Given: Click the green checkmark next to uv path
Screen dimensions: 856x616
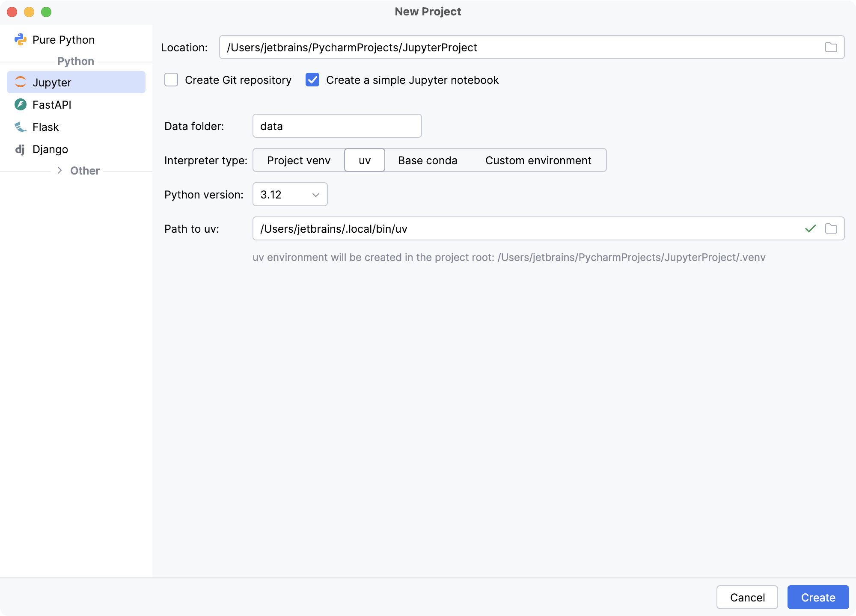Looking at the screenshot, I should [x=810, y=228].
